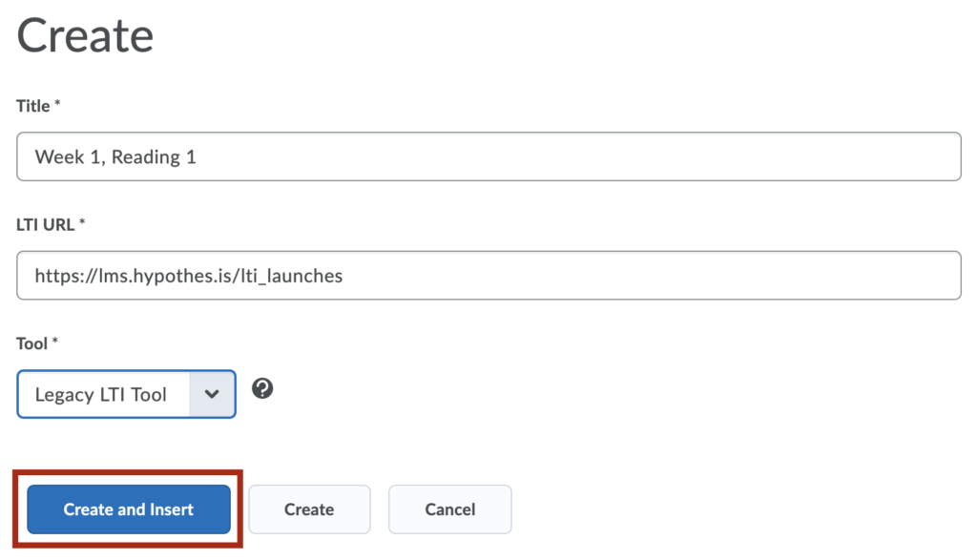Click the white Create button
Viewport: 977px width, 560px height.
click(310, 509)
